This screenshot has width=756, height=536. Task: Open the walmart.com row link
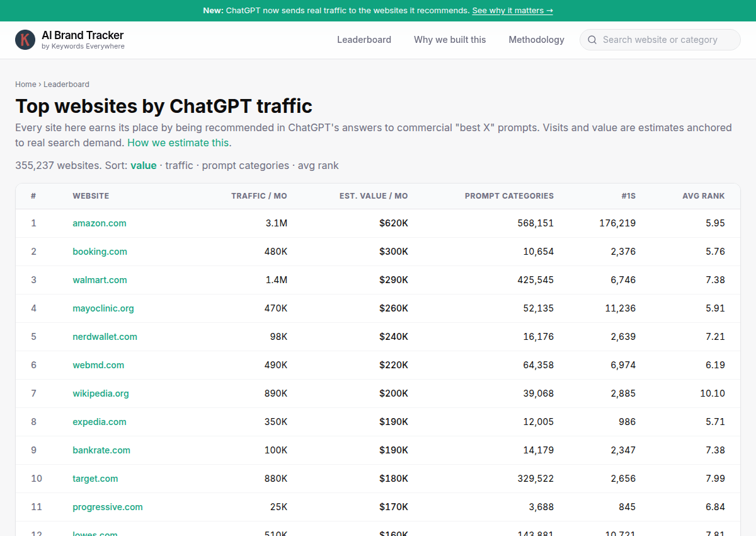(100, 280)
